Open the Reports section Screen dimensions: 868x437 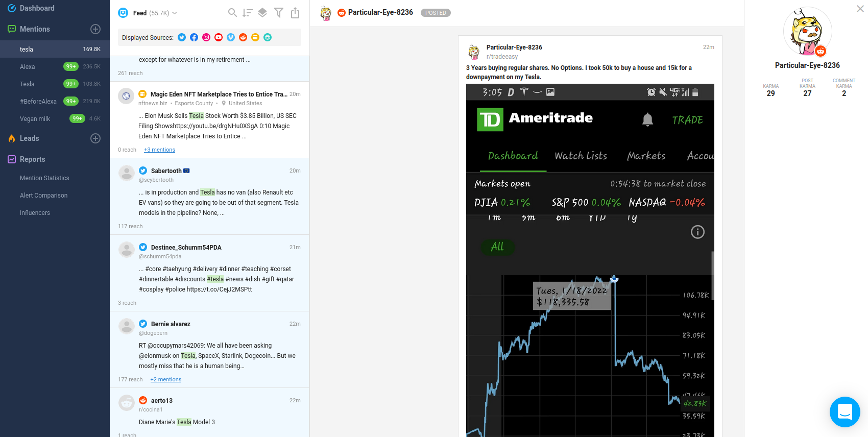tap(32, 159)
